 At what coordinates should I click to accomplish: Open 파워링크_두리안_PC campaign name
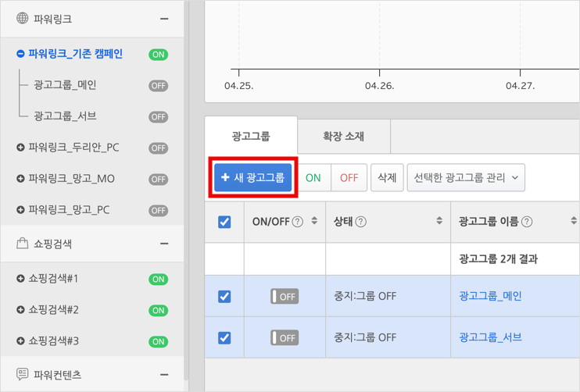tap(74, 148)
